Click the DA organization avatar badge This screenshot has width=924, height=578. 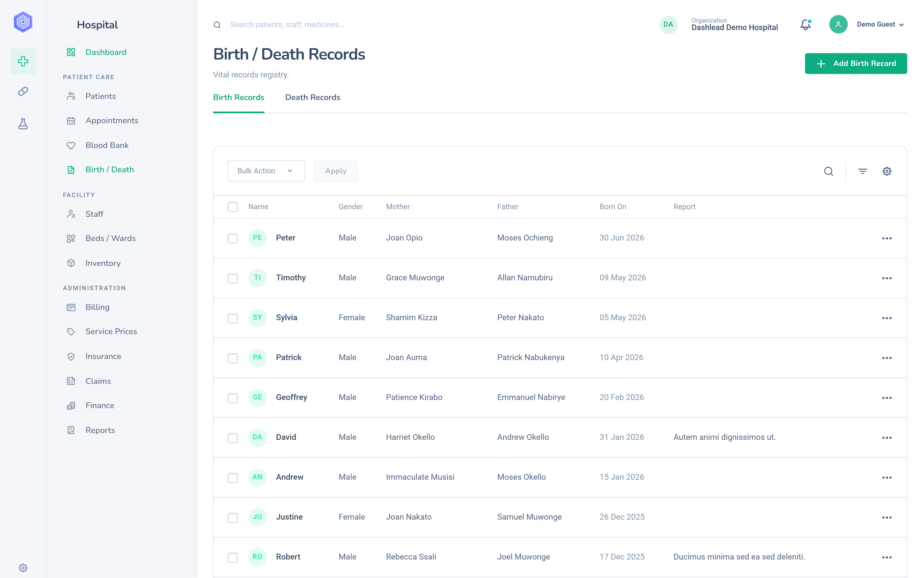click(668, 24)
